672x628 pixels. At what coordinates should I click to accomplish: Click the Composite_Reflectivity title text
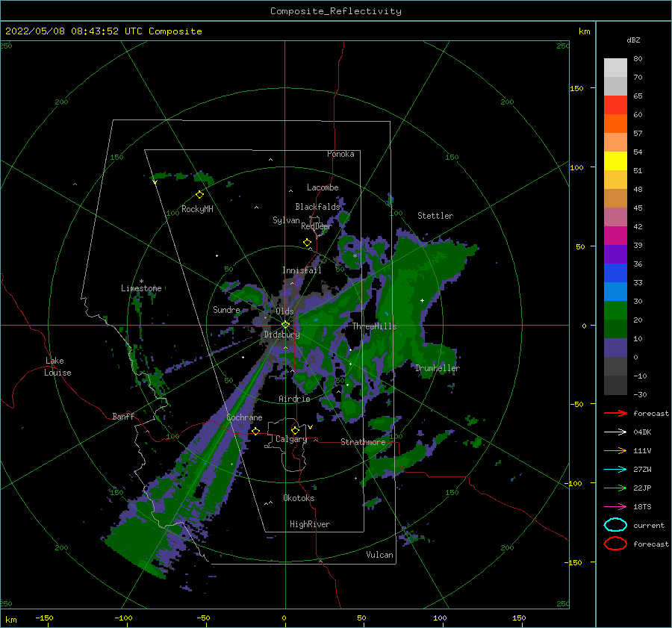(x=336, y=11)
